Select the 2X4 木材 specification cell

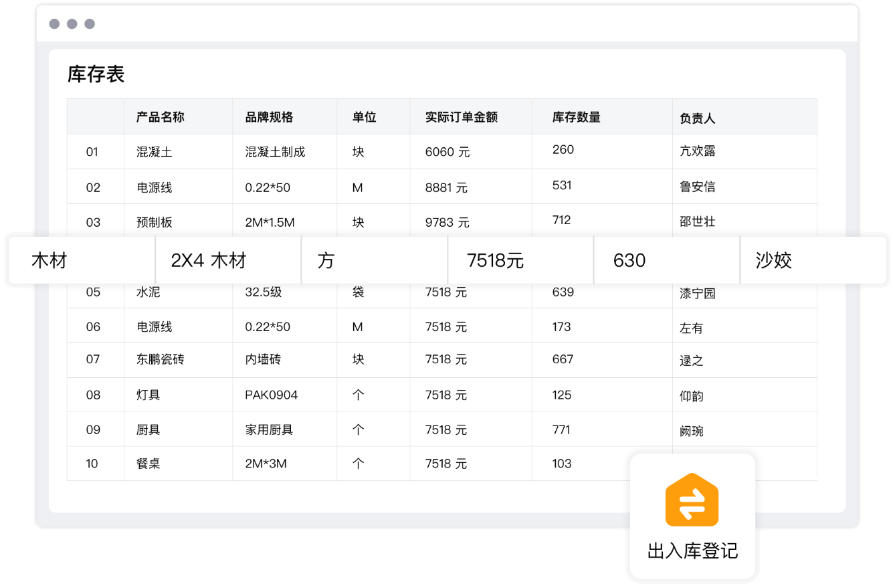(209, 260)
